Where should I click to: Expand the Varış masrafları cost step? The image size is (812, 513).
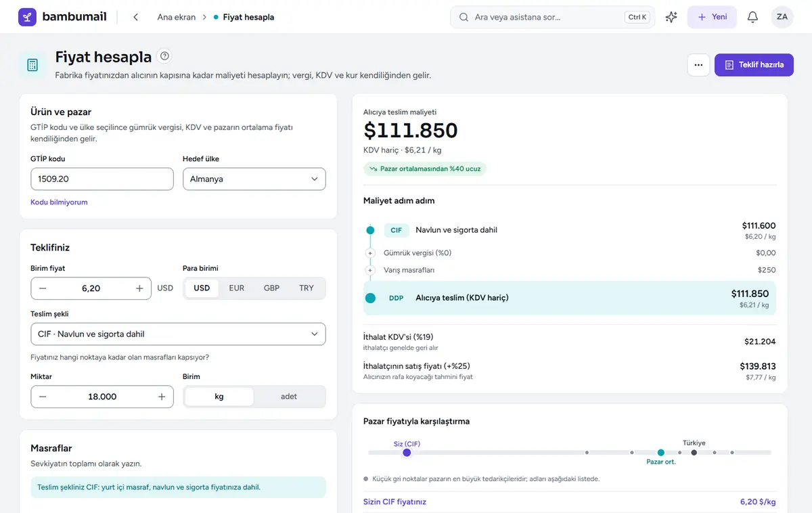(370, 270)
